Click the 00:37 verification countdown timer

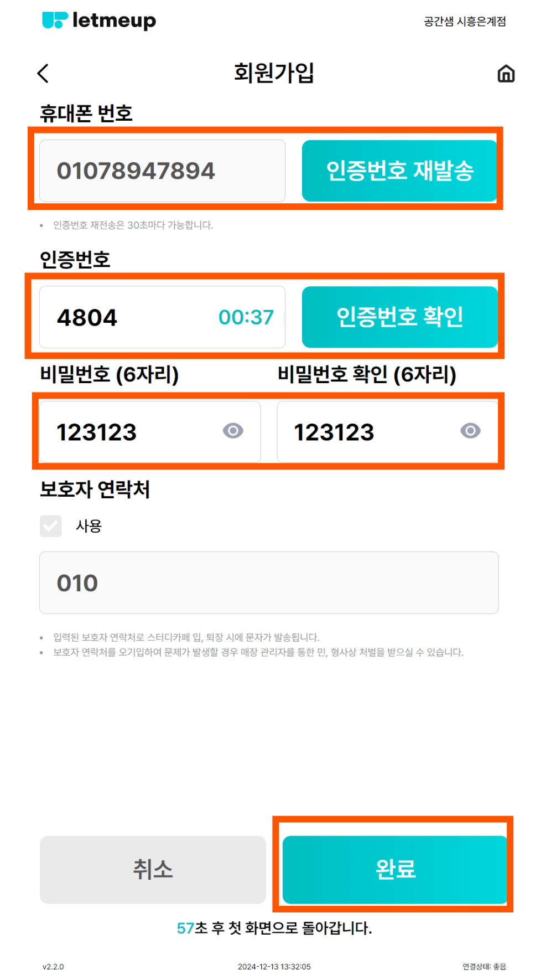tap(246, 317)
